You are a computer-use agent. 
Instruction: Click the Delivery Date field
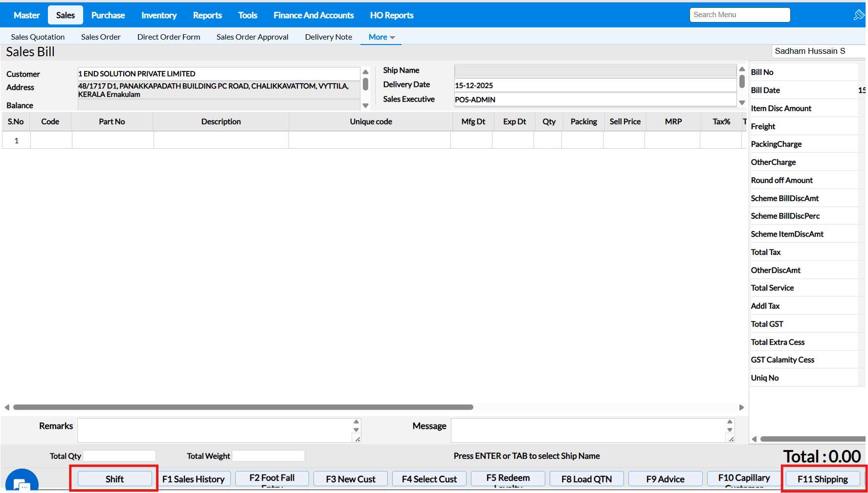tap(595, 86)
